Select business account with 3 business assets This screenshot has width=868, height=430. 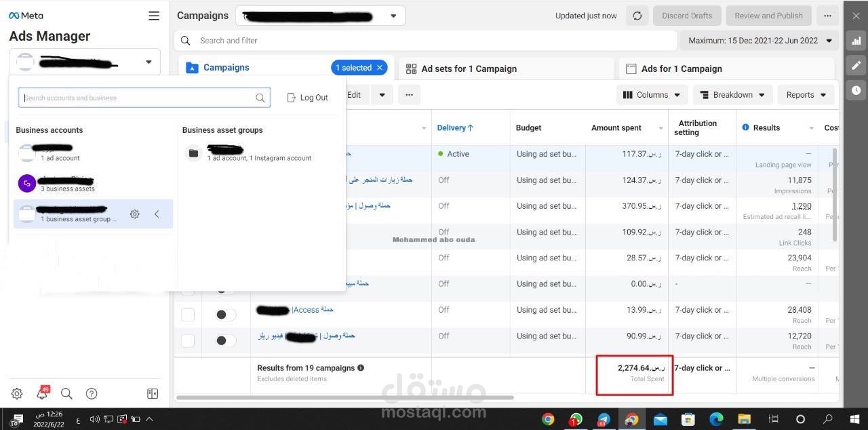click(x=94, y=184)
